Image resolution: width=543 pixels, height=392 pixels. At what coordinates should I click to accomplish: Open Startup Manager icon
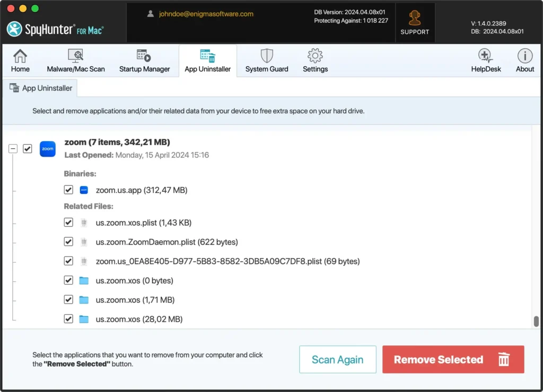click(144, 56)
